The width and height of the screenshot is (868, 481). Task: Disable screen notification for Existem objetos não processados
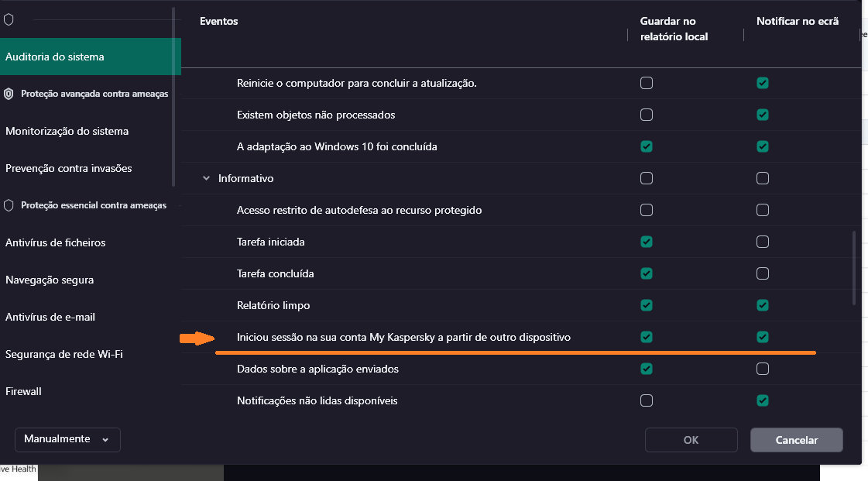point(763,115)
